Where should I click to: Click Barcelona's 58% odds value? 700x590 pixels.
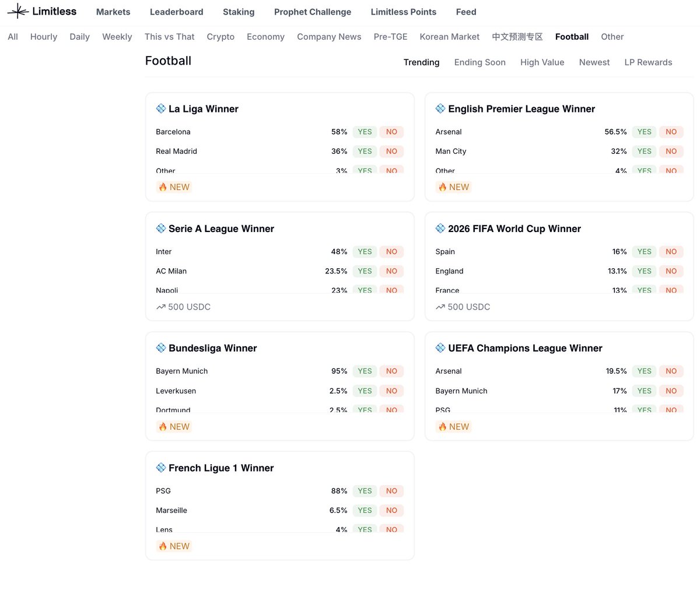339,132
